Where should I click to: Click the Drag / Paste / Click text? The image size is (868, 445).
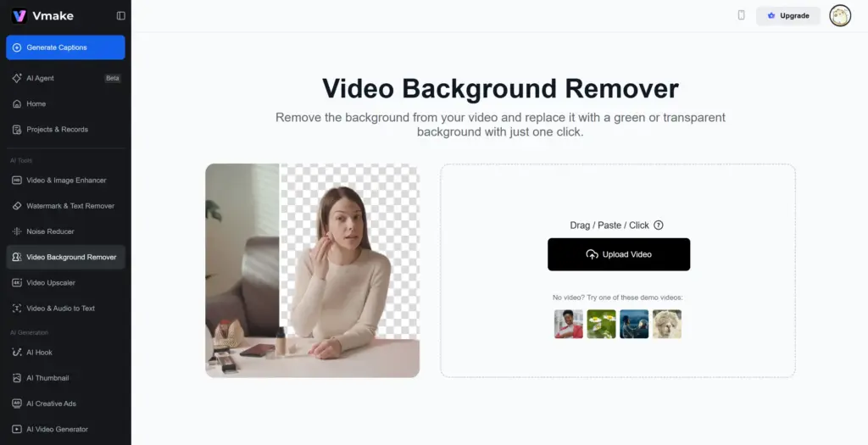point(609,225)
